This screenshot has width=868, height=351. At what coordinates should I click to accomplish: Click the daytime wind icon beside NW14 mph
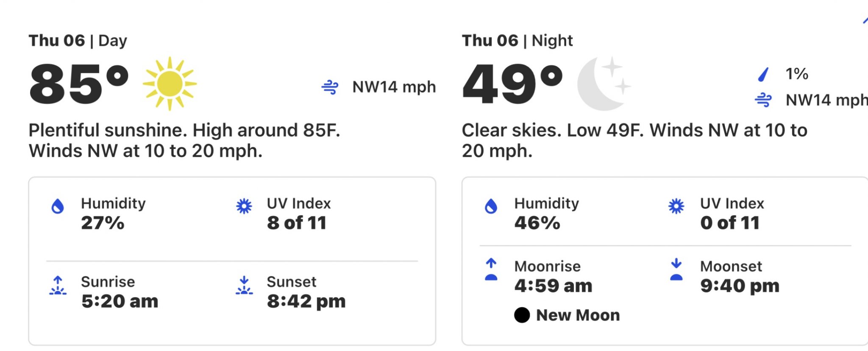[x=330, y=87]
